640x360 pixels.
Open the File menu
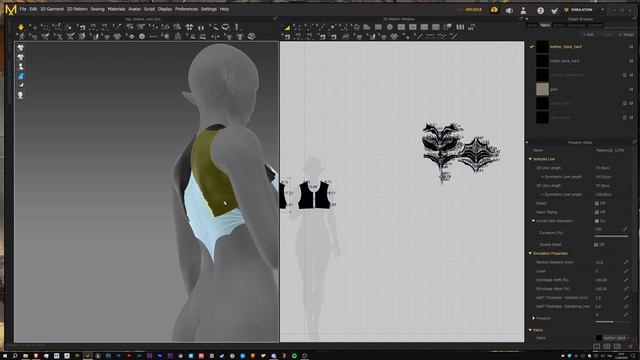[x=23, y=9]
